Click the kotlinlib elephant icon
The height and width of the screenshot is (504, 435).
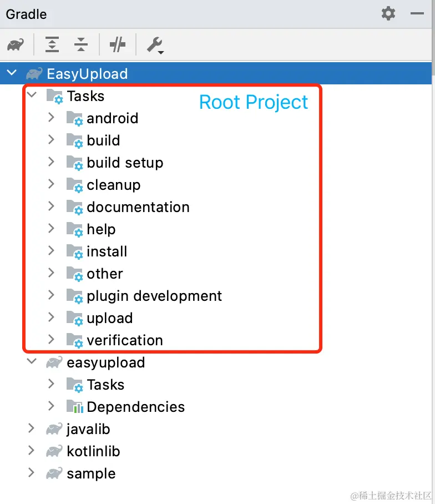pos(54,451)
